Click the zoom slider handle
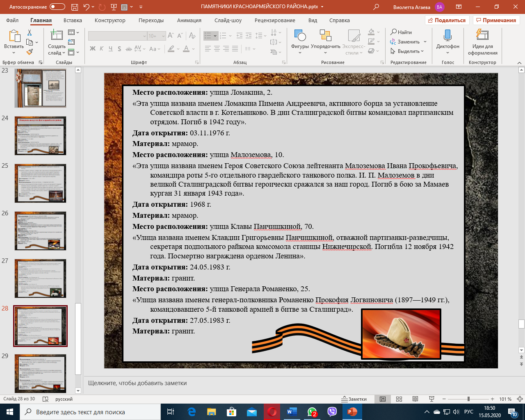This screenshot has height=420, width=525. 468,399
